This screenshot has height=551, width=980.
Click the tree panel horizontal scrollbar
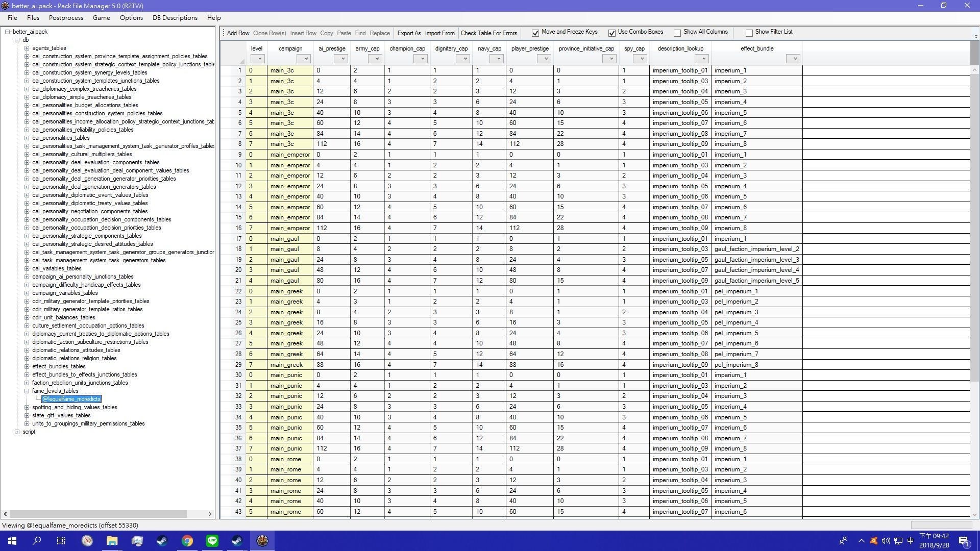97,514
